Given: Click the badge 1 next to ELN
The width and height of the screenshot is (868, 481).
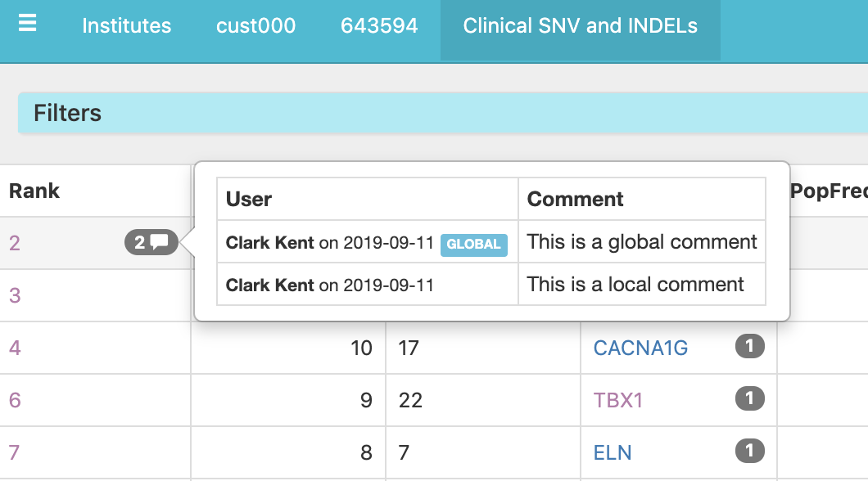Looking at the screenshot, I should [x=750, y=451].
